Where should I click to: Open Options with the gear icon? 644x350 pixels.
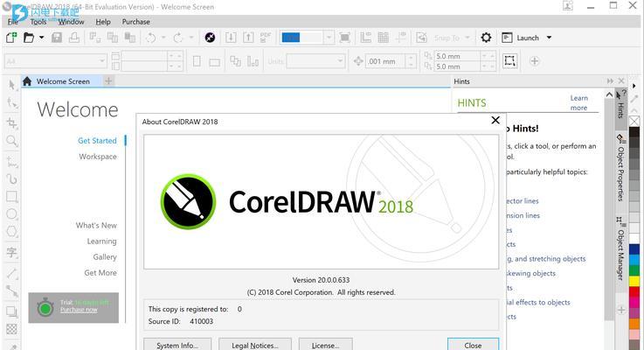[486, 38]
